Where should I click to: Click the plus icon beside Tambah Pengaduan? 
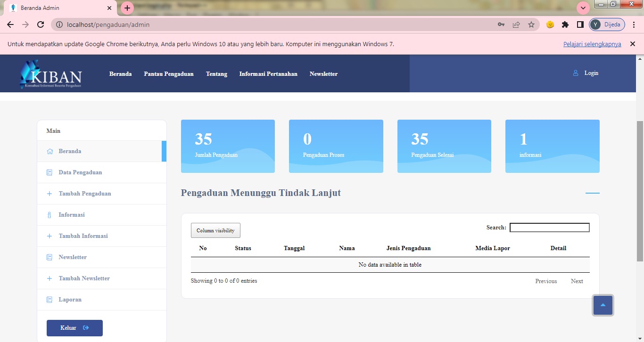(x=49, y=194)
